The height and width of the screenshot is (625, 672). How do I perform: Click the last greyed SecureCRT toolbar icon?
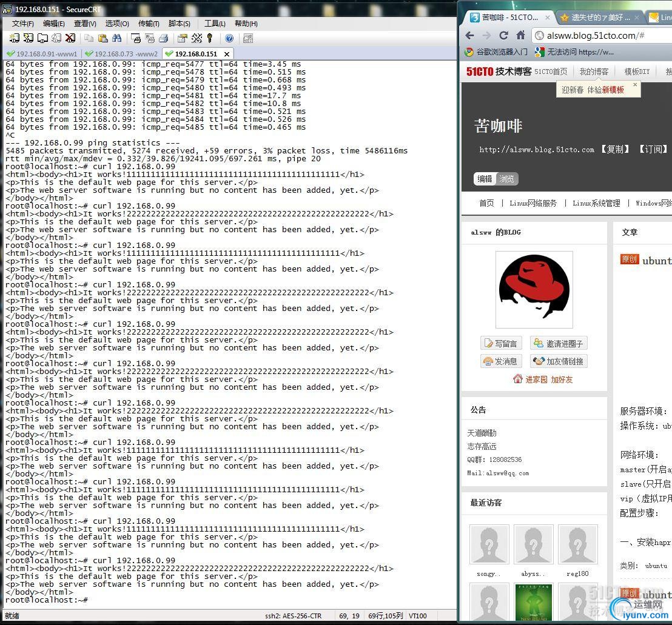pyautogui.click(x=247, y=39)
